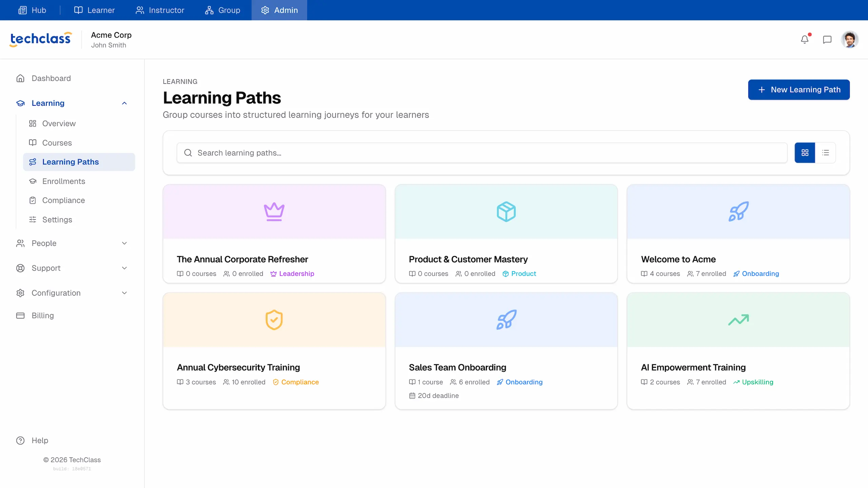Switch to the Instructor tab
Image resolution: width=868 pixels, height=488 pixels.
tap(160, 10)
